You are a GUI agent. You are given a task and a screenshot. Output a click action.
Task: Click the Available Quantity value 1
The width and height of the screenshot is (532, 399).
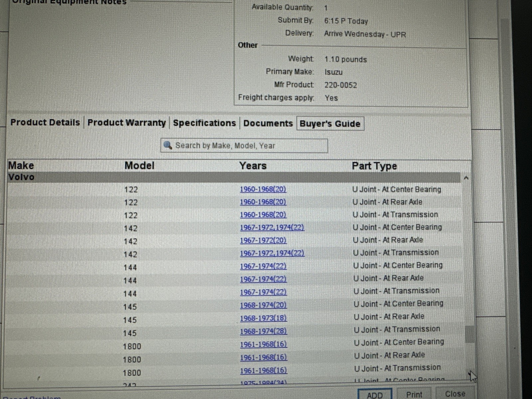[326, 8]
